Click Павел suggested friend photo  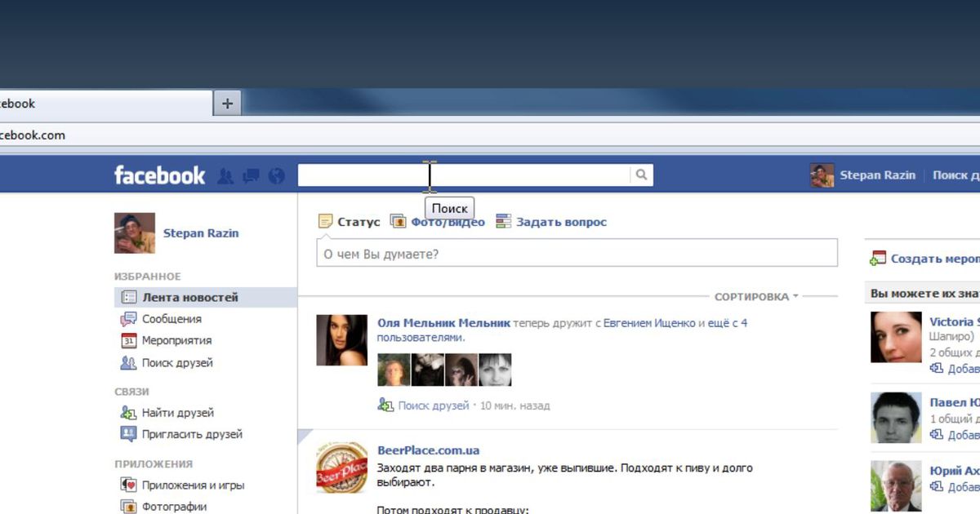(896, 418)
